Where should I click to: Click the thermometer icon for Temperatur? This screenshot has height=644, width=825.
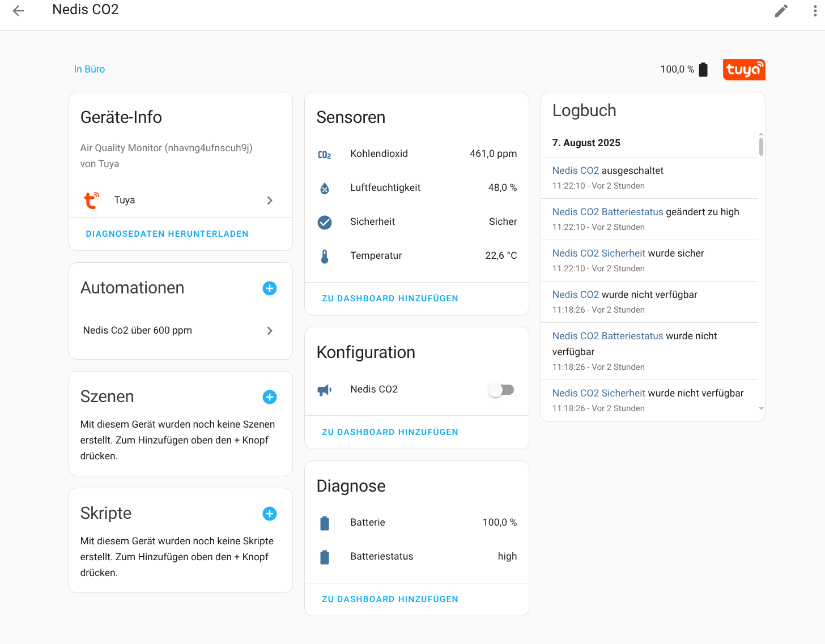pos(325,257)
